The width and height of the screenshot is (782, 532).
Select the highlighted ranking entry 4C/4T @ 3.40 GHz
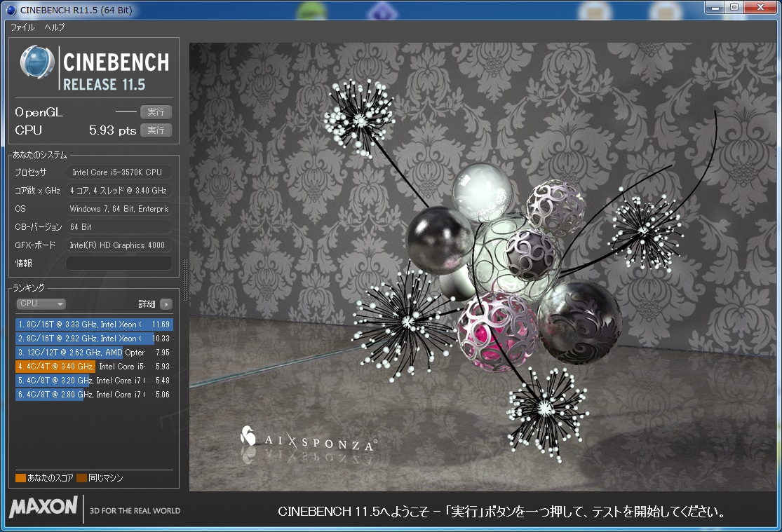pyautogui.click(x=94, y=366)
